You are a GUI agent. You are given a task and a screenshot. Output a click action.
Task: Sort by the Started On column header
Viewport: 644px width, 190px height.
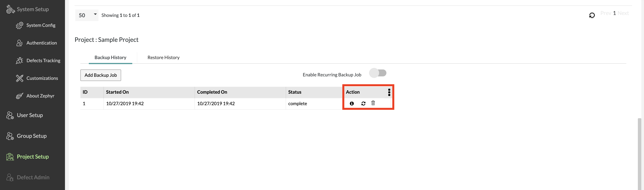117,92
